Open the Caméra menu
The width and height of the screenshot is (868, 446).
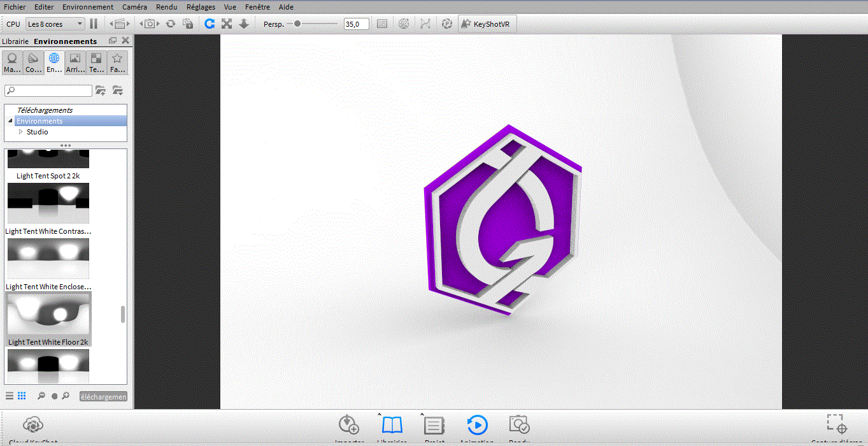pos(134,7)
